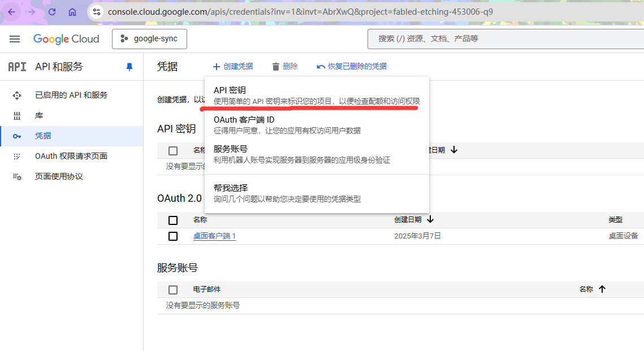The height and width of the screenshot is (351, 644).
Task: Click the OAuth table 名称 column header
Action: coord(200,220)
